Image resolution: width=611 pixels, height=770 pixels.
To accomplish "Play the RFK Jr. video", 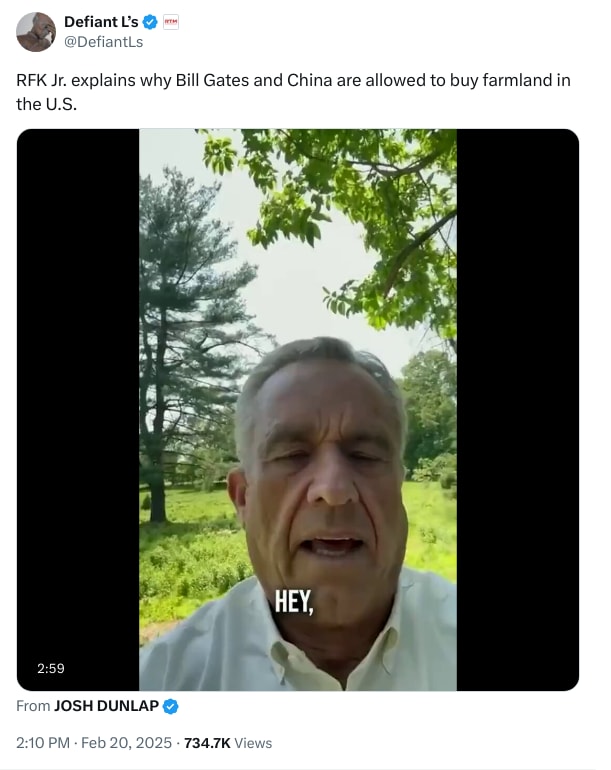I will (x=298, y=410).
